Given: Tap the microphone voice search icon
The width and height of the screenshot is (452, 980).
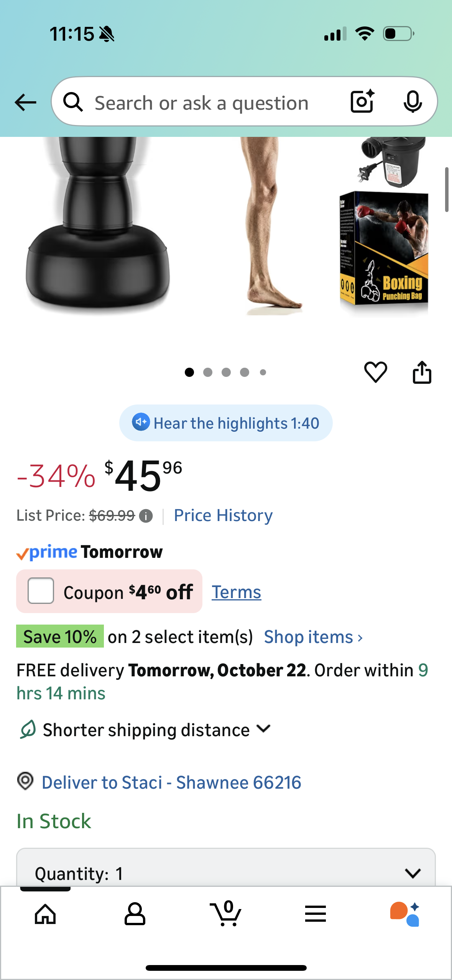Looking at the screenshot, I should point(413,102).
